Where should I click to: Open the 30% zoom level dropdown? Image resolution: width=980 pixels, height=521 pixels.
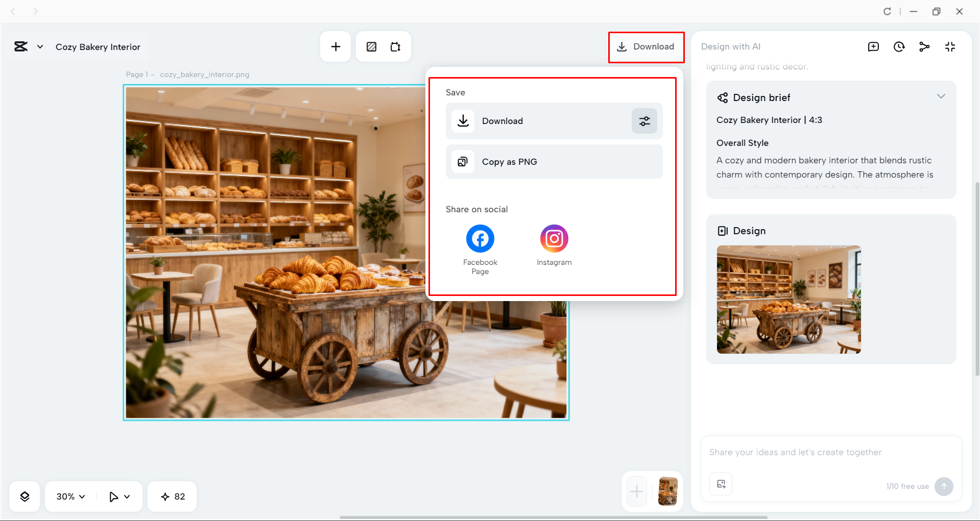click(x=70, y=497)
